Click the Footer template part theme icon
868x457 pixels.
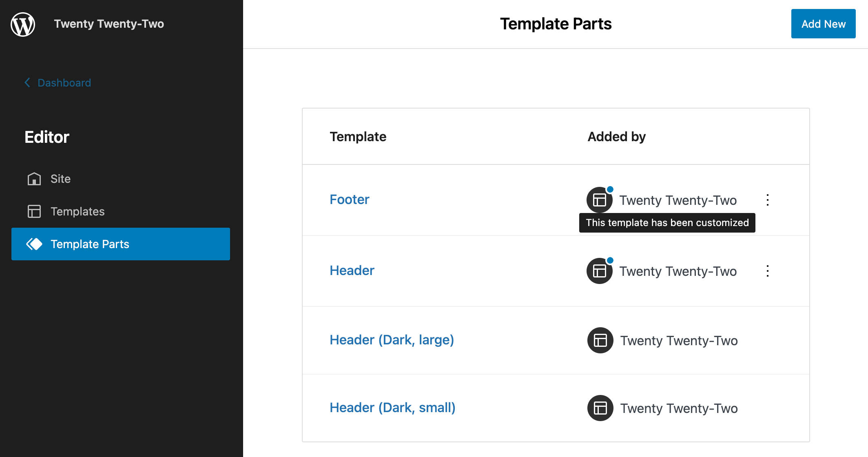pyautogui.click(x=600, y=200)
